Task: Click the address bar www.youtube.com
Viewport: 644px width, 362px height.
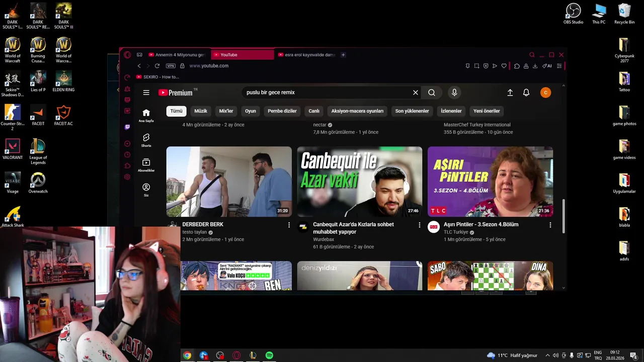Action: 209,66
